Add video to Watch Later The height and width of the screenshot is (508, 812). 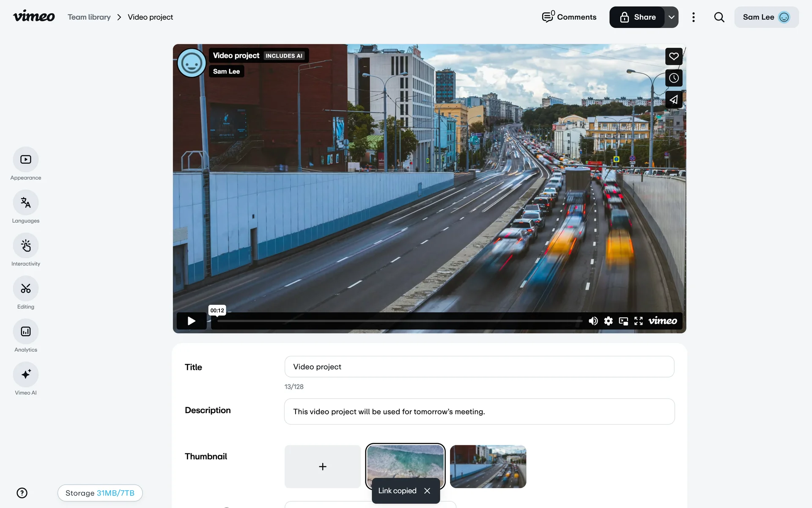[x=674, y=78]
